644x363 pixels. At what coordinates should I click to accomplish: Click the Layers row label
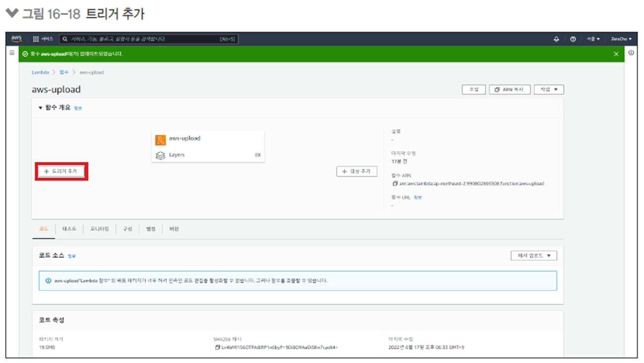coord(177,155)
